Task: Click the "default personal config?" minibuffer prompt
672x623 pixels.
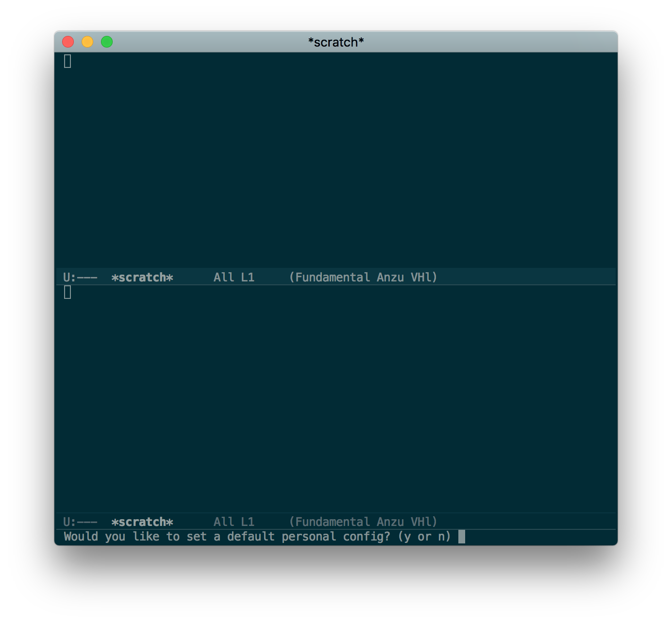Action: [x=309, y=537]
